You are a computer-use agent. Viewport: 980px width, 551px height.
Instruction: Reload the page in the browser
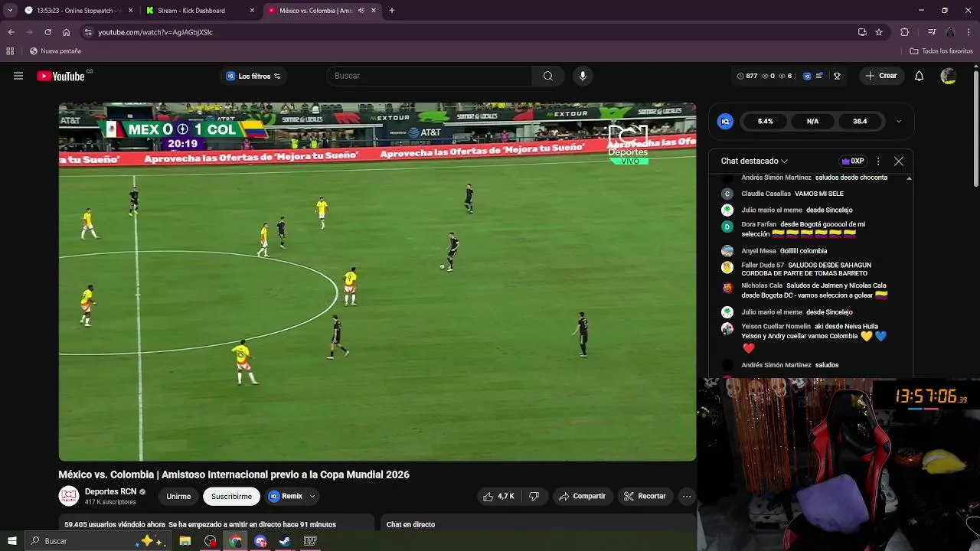pos(47,32)
